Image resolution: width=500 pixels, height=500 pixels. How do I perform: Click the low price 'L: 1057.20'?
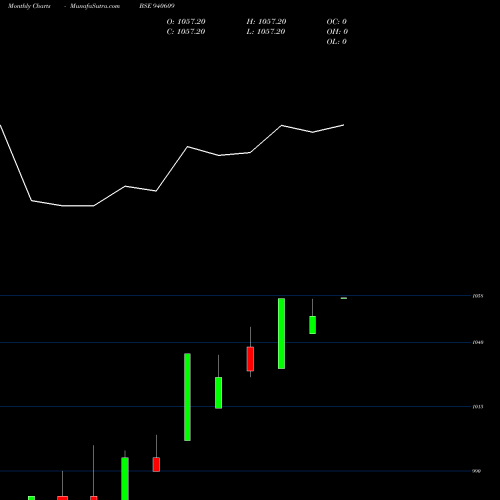tap(266, 32)
